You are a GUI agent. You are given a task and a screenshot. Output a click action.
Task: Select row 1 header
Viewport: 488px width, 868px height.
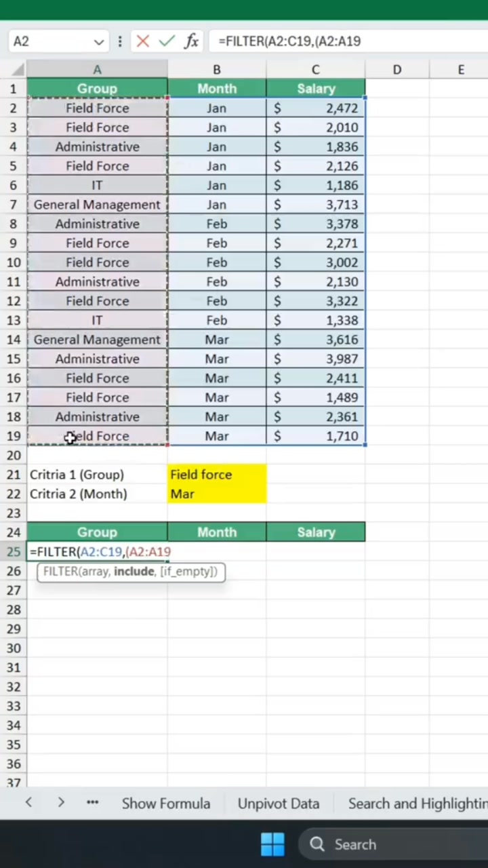(14, 88)
